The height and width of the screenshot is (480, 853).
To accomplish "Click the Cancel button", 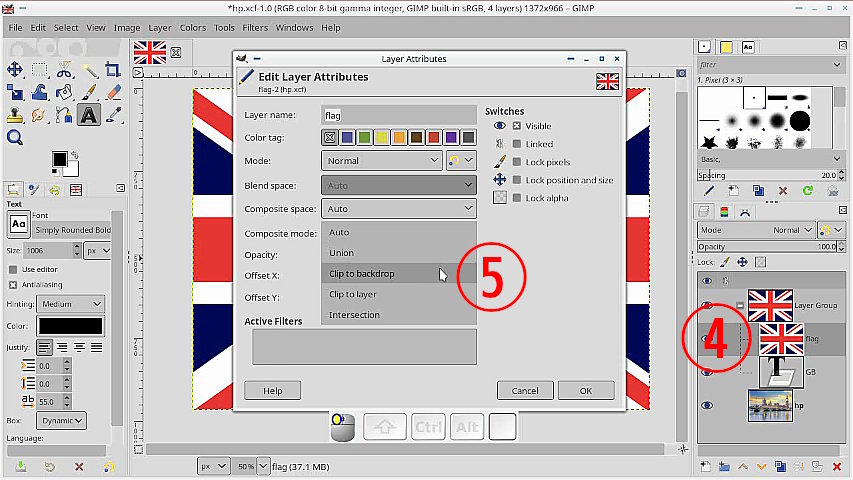I will point(525,391).
